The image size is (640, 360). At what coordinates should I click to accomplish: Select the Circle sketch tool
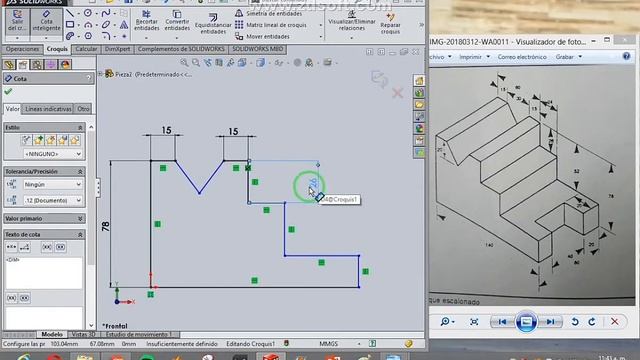click(88, 13)
